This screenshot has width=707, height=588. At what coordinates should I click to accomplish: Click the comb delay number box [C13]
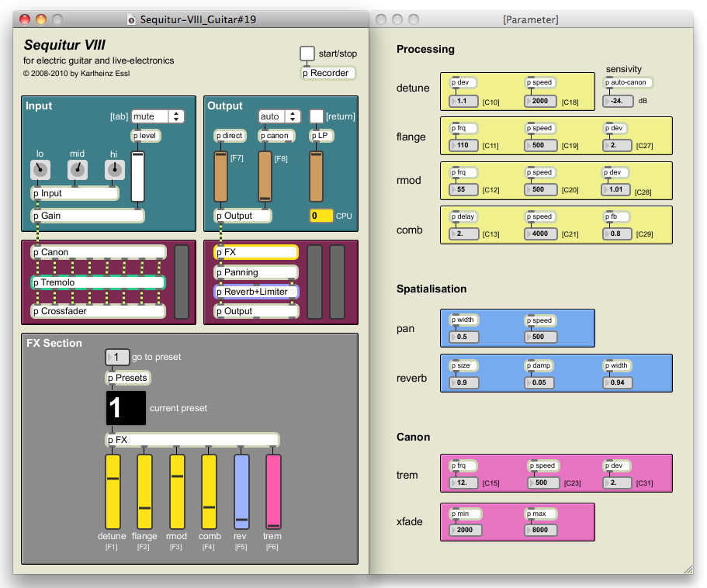(463, 233)
